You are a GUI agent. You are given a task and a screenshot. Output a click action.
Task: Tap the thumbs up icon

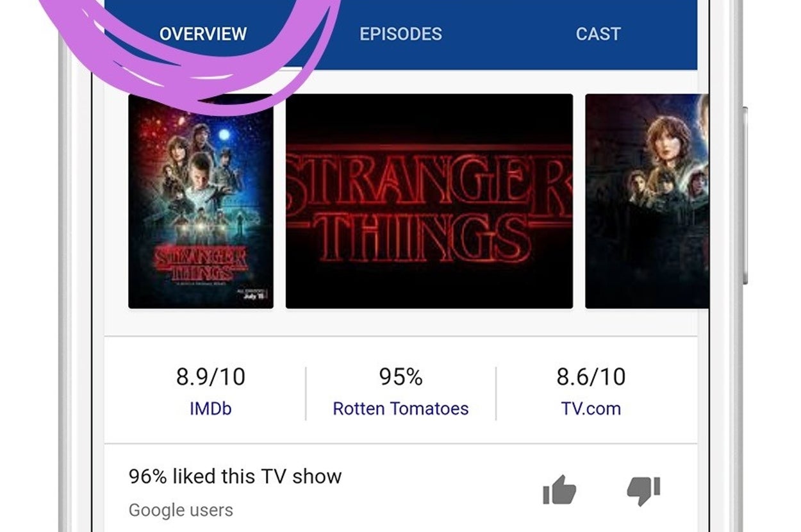point(559,490)
